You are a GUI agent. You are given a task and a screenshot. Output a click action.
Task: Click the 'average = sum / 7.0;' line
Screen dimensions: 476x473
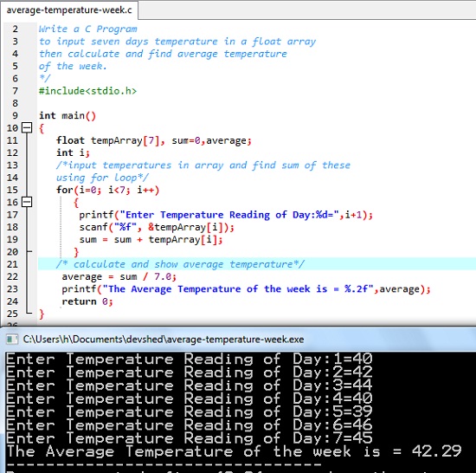point(119,276)
